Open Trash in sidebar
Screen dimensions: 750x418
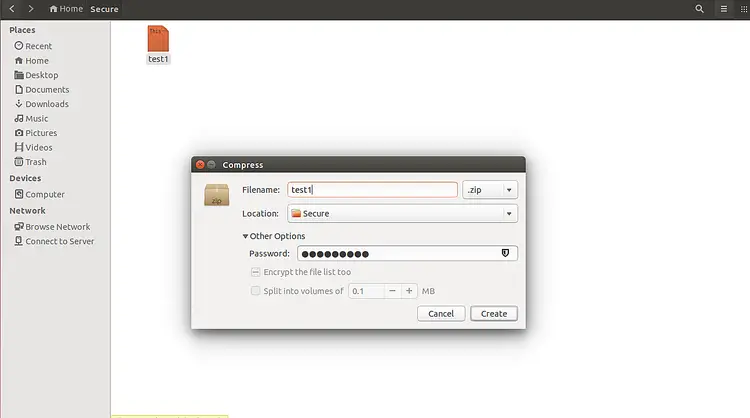[31, 162]
